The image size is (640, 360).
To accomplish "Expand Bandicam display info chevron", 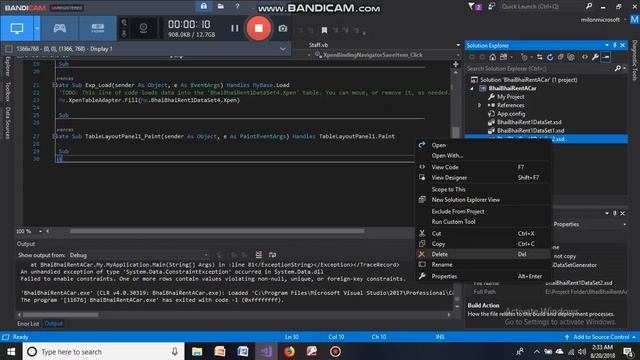I will pos(283,49).
